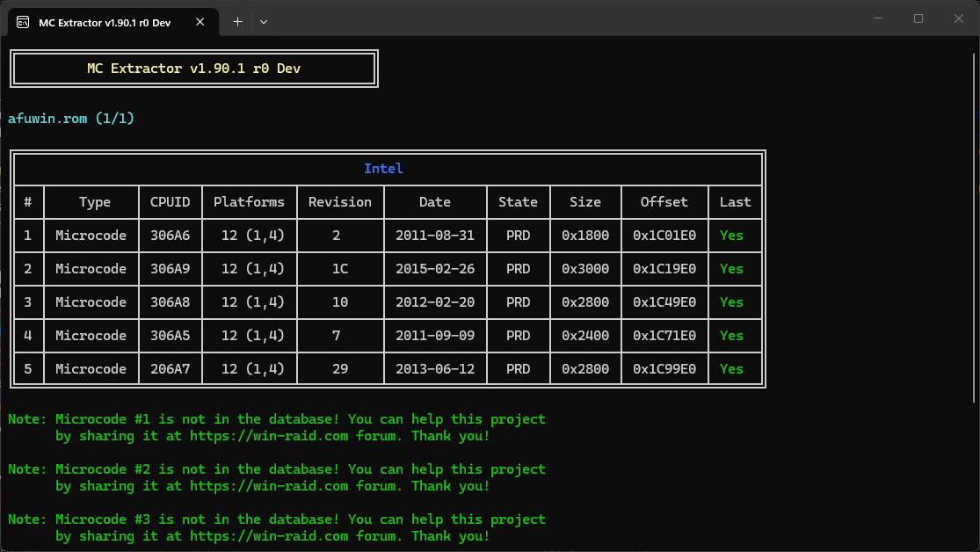The height and width of the screenshot is (552, 980).
Task: Click the 'Microcode #3 is not in the database' note
Action: [277, 527]
